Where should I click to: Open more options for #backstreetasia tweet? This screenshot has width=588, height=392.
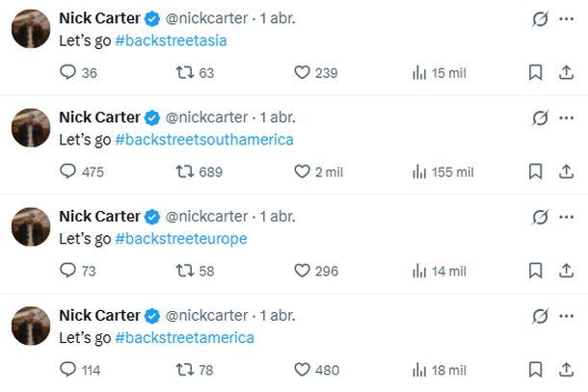566,18
